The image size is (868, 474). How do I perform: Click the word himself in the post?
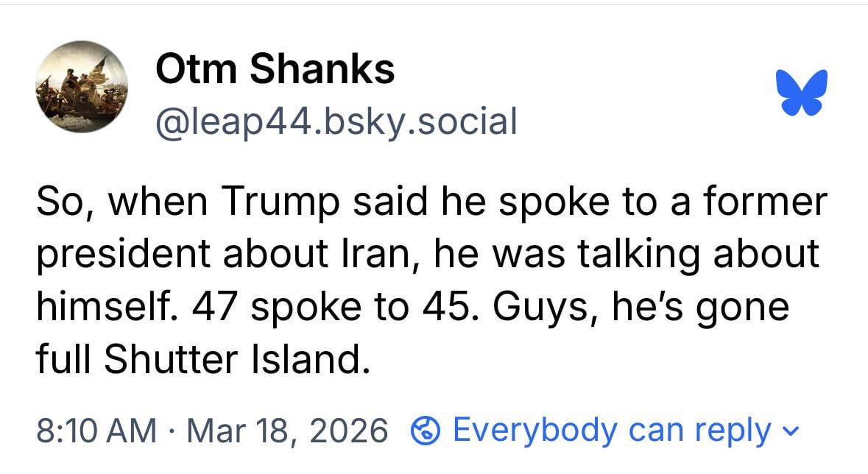(x=106, y=305)
